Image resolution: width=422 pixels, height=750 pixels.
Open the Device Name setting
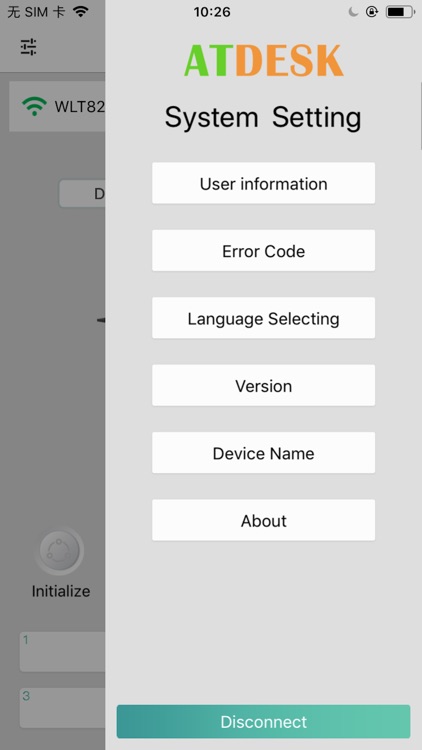(263, 453)
